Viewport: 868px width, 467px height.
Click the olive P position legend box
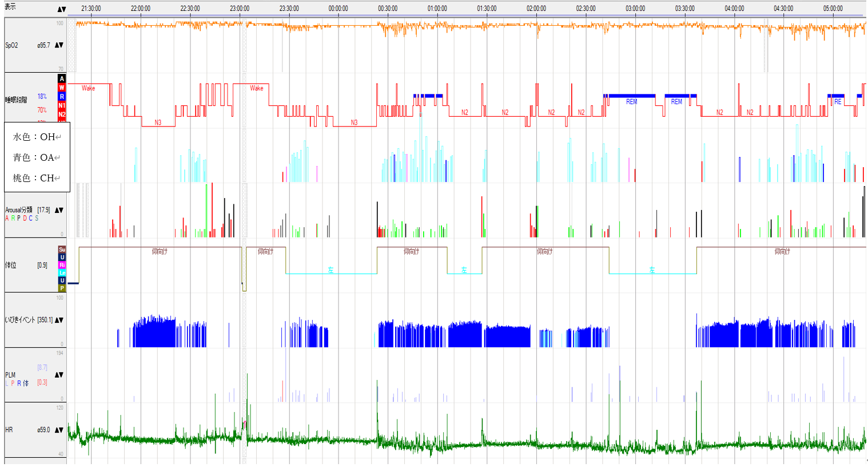click(62, 288)
